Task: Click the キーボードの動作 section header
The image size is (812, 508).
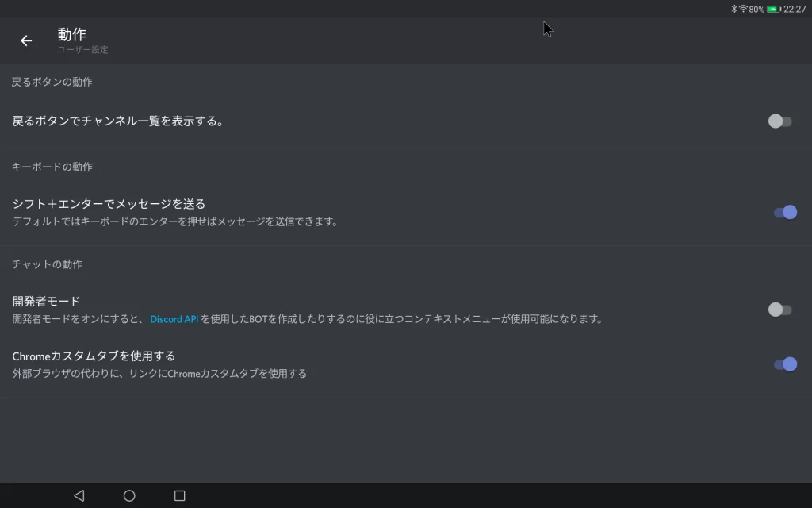Action: [x=52, y=167]
